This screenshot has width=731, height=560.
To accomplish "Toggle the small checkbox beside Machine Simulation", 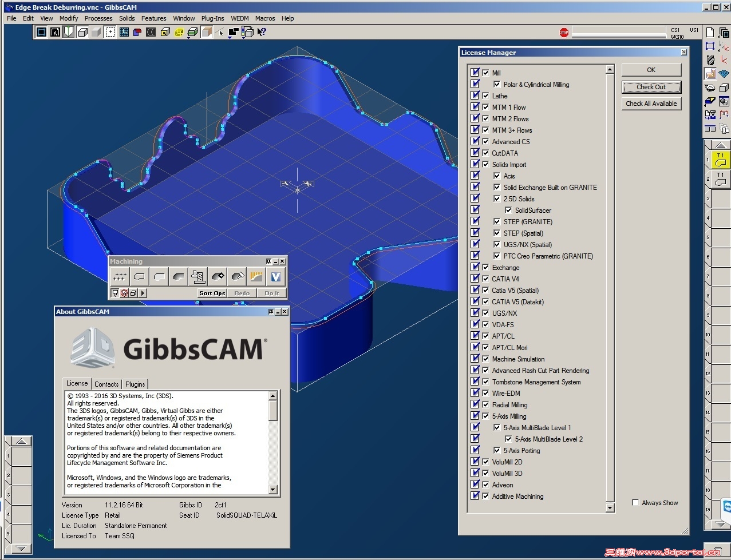I will (485, 359).
